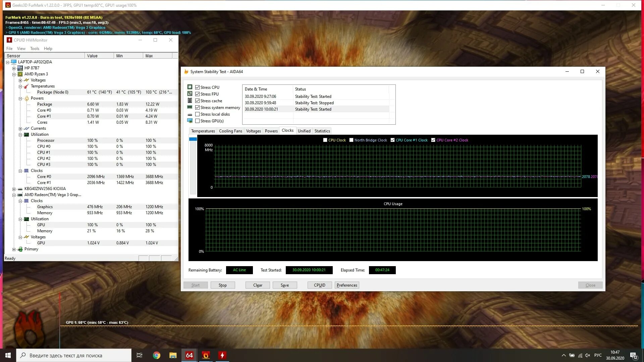Click the Max column header in HWMonitor
The image size is (644, 362).
click(158, 56)
